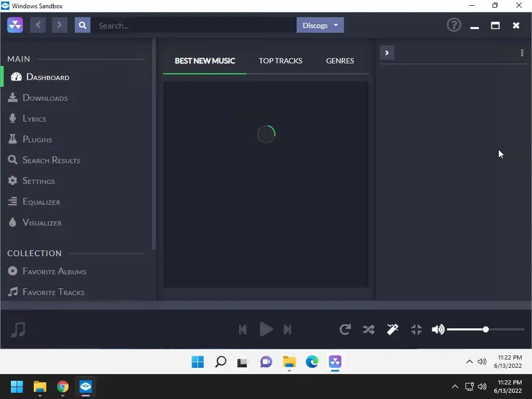Viewport: 532px width, 399px height.
Task: Click the Lyrics microphone icon
Action: pos(12,118)
